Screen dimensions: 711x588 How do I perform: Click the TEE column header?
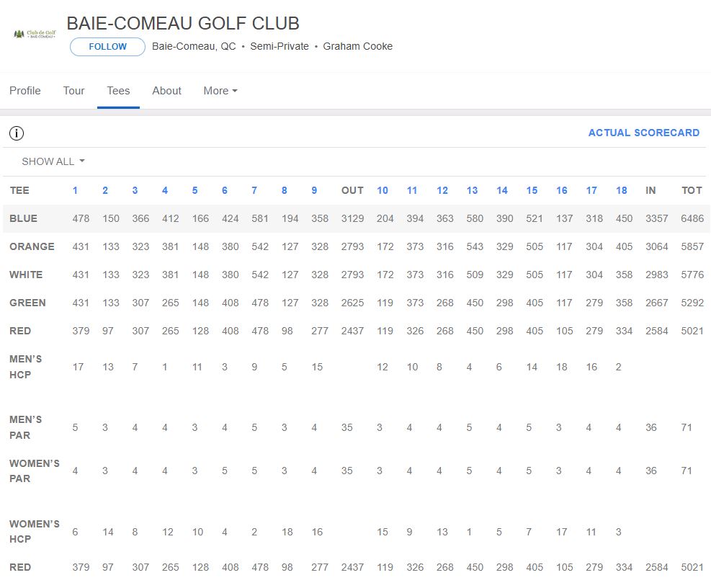pos(19,190)
